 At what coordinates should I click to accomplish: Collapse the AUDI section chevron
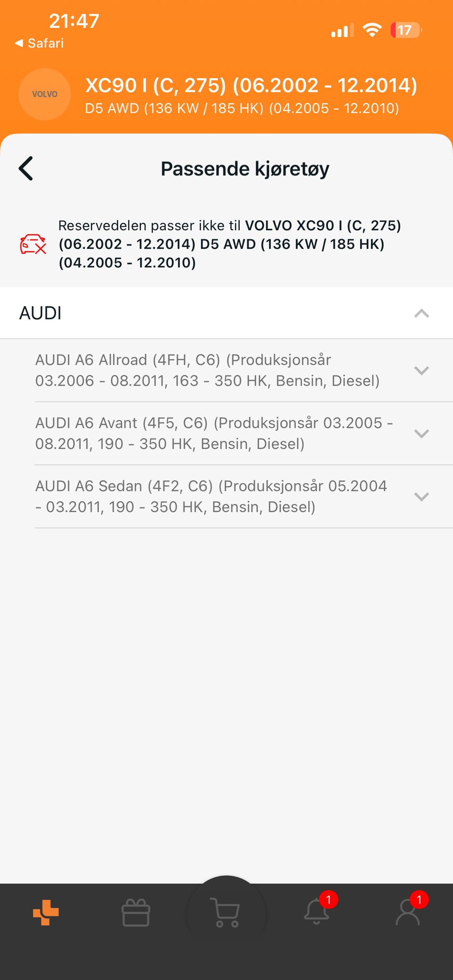(421, 313)
